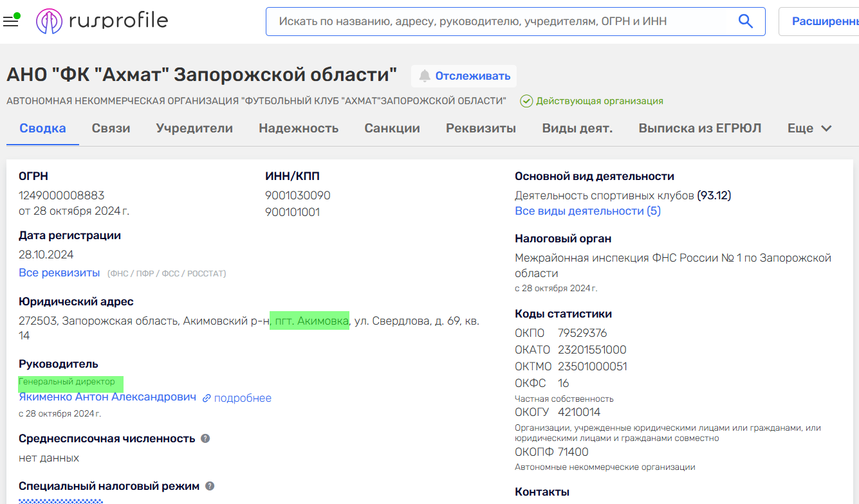Open director Якименко Антон Александрович link
Screen dimensions: 859x504
coord(107,397)
